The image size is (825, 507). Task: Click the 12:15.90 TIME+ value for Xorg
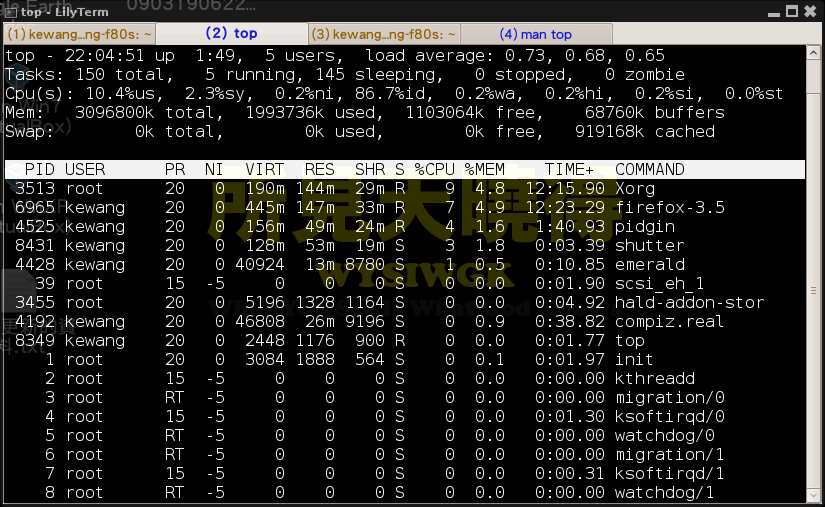565,188
